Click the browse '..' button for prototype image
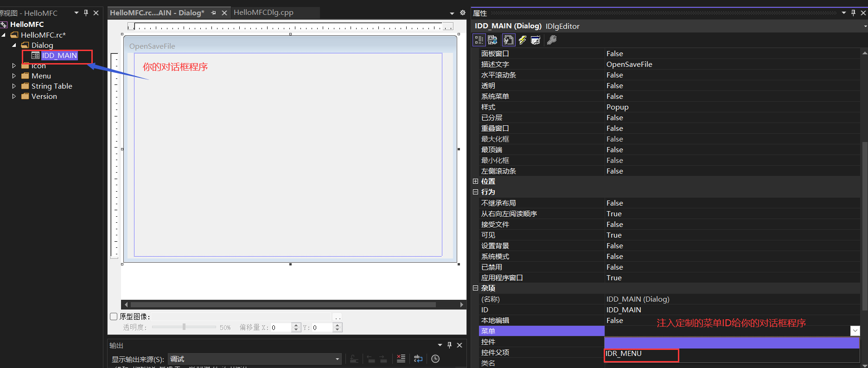Screen dimensions: 868x368 (338, 317)
